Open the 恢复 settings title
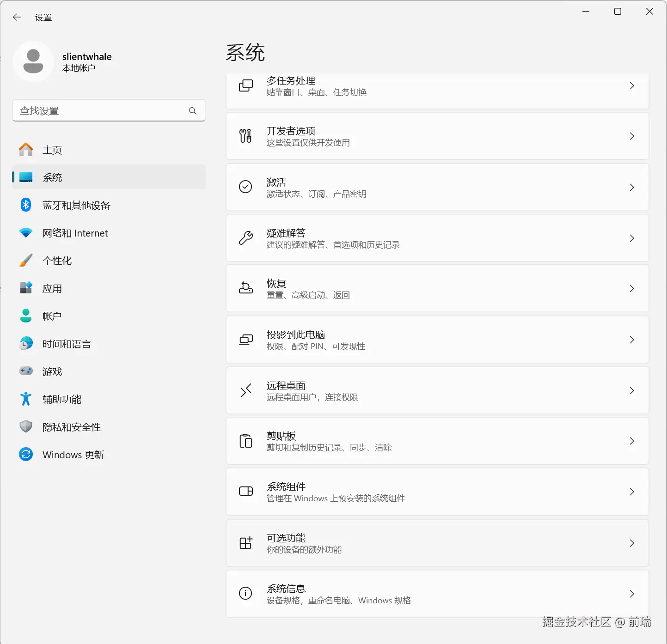The image size is (667, 644). (276, 283)
